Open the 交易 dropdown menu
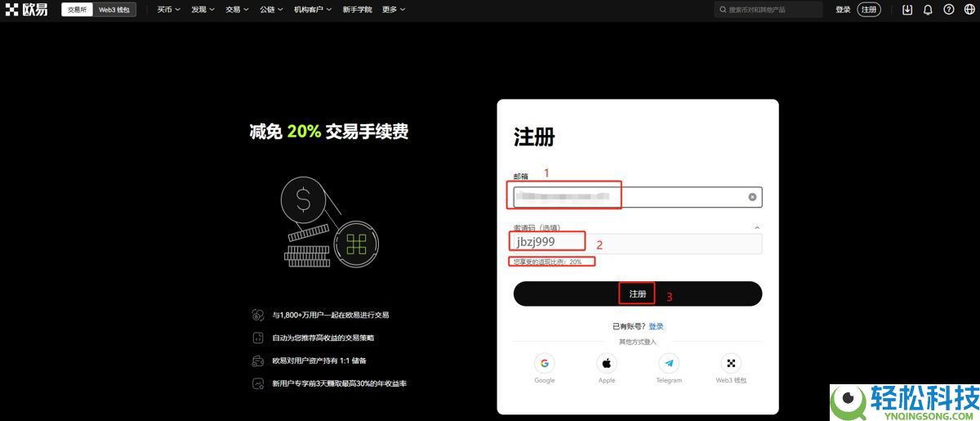This screenshot has width=980, height=421. coord(237,10)
